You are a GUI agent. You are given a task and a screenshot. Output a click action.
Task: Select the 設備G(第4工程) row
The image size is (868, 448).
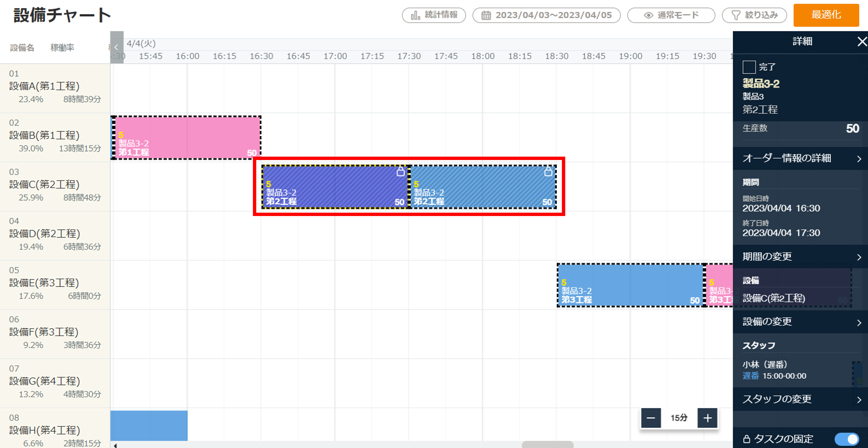coord(55,383)
